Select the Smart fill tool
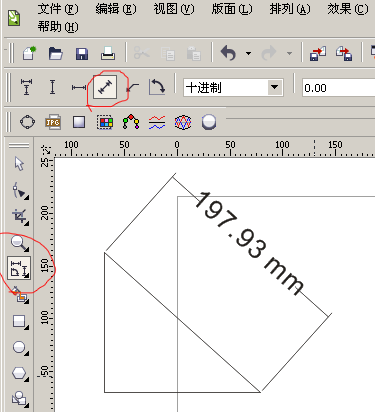This screenshot has width=375, height=412. (x=19, y=295)
